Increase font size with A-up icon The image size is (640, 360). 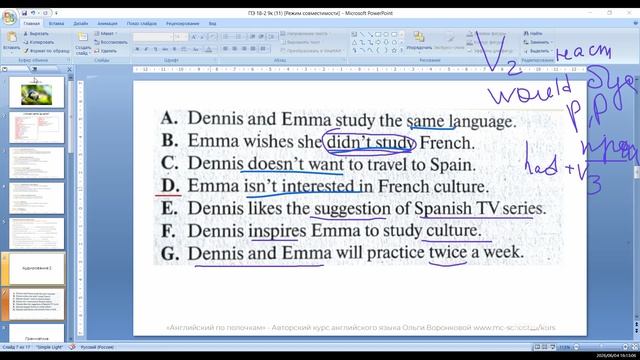coord(194,37)
